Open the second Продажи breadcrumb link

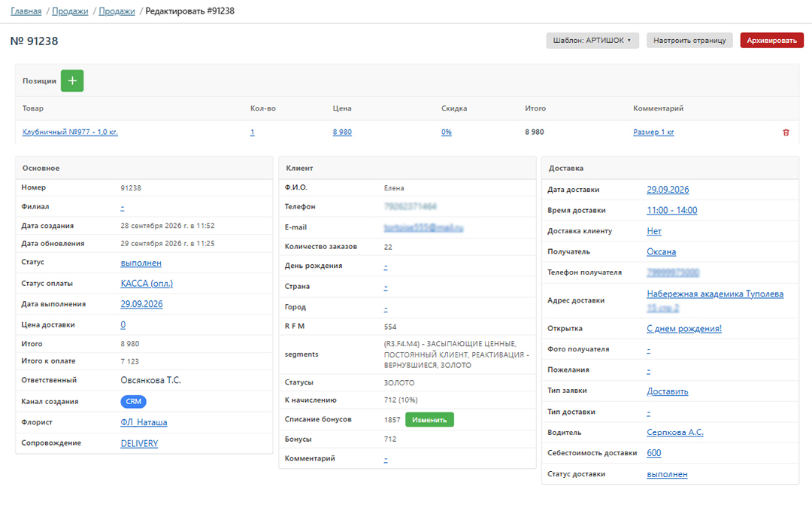pyautogui.click(x=117, y=11)
